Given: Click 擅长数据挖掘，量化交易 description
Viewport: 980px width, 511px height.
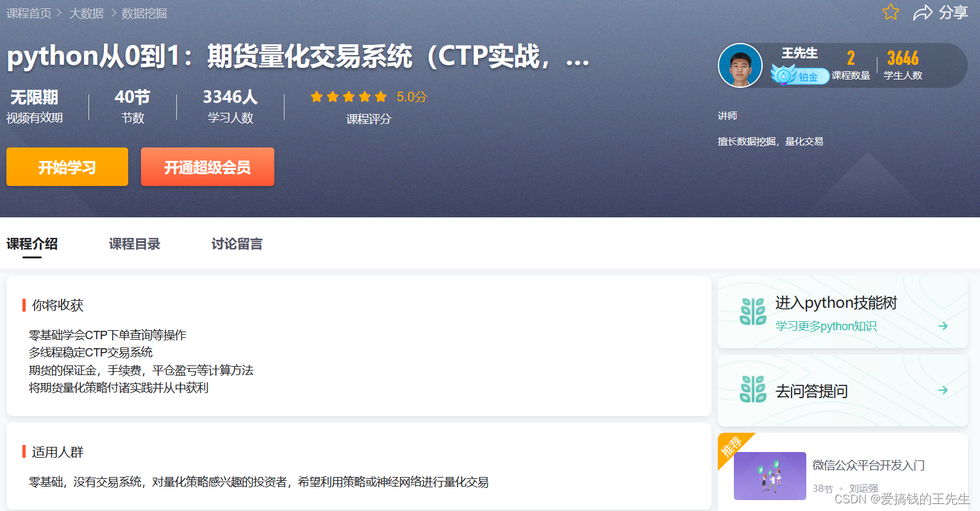Looking at the screenshot, I should coord(770,141).
